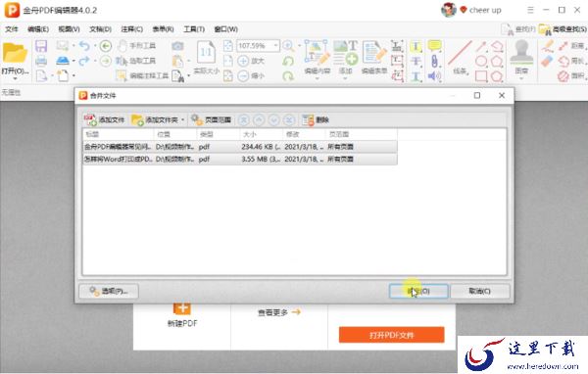Viewport: 588px width, 374px height.
Task: Click the 查看更多 link
Action: 279,312
